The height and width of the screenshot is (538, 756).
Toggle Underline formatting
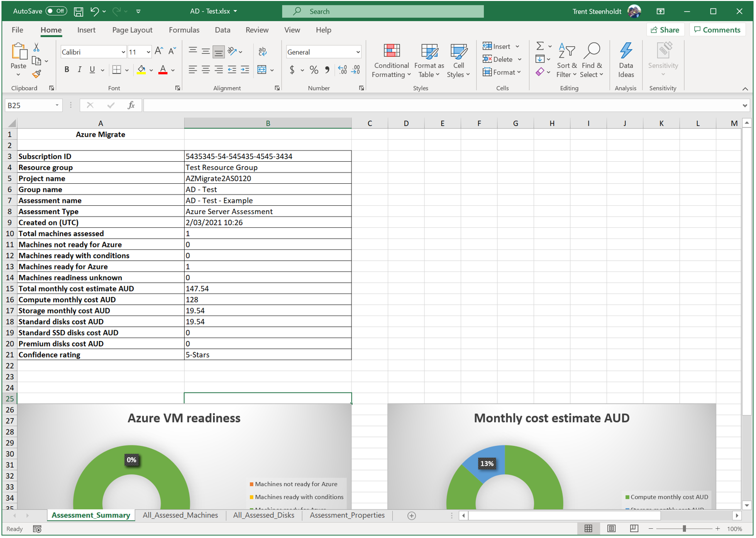(x=92, y=70)
